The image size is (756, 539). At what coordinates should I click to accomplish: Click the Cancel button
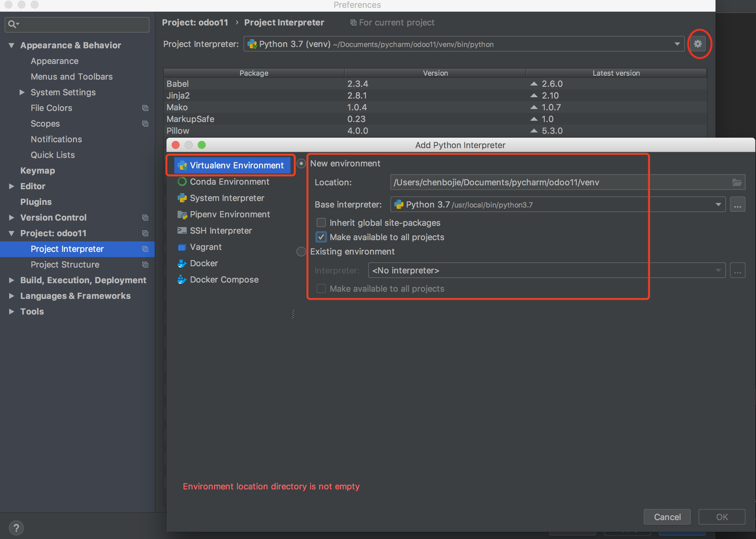[667, 517]
